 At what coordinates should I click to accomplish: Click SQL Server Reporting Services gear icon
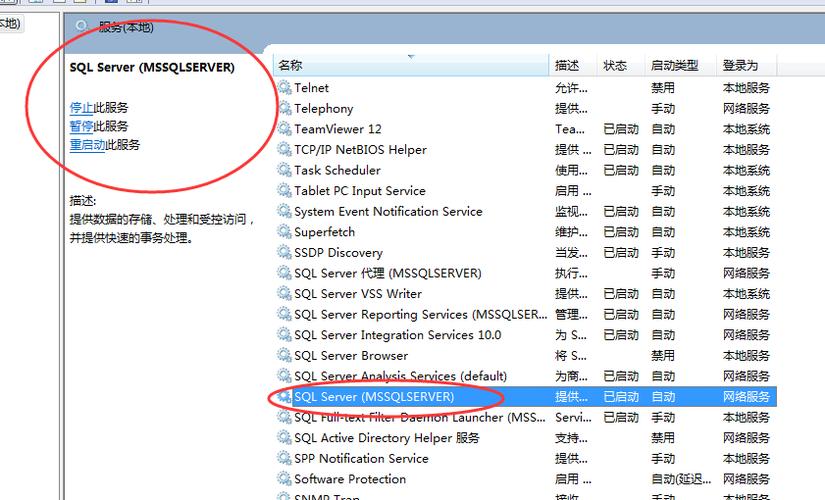[x=285, y=314]
